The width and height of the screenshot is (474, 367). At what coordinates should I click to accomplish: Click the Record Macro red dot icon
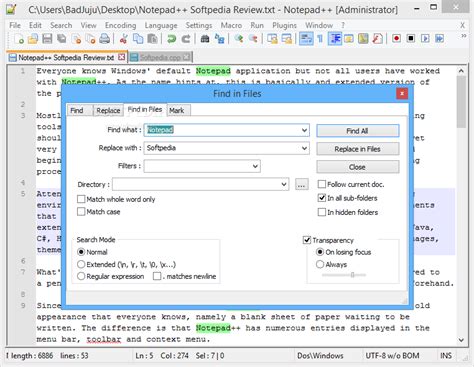click(x=396, y=39)
